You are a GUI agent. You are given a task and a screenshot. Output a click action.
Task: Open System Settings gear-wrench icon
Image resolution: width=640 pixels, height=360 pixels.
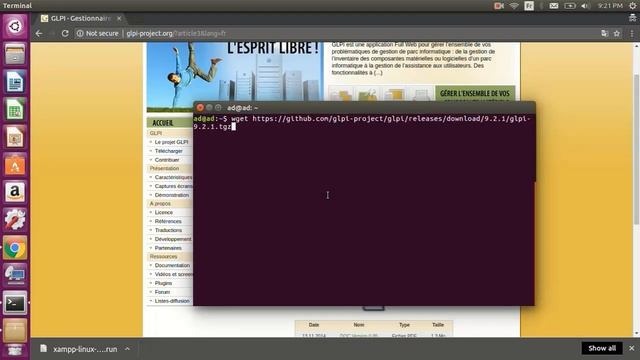point(15,220)
